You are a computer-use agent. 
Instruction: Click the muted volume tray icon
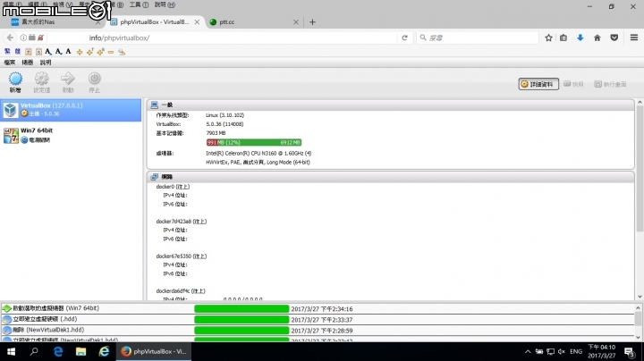pos(562,351)
